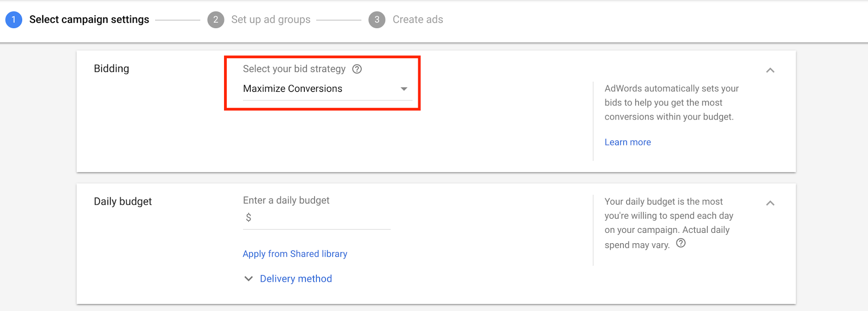The image size is (868, 311).
Task: Open the Learn more link
Action: [628, 142]
